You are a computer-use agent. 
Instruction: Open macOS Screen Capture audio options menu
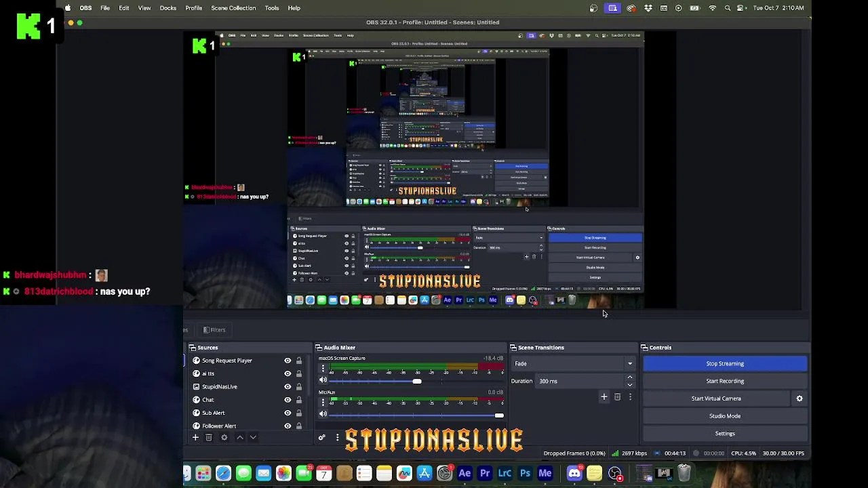pyautogui.click(x=323, y=368)
